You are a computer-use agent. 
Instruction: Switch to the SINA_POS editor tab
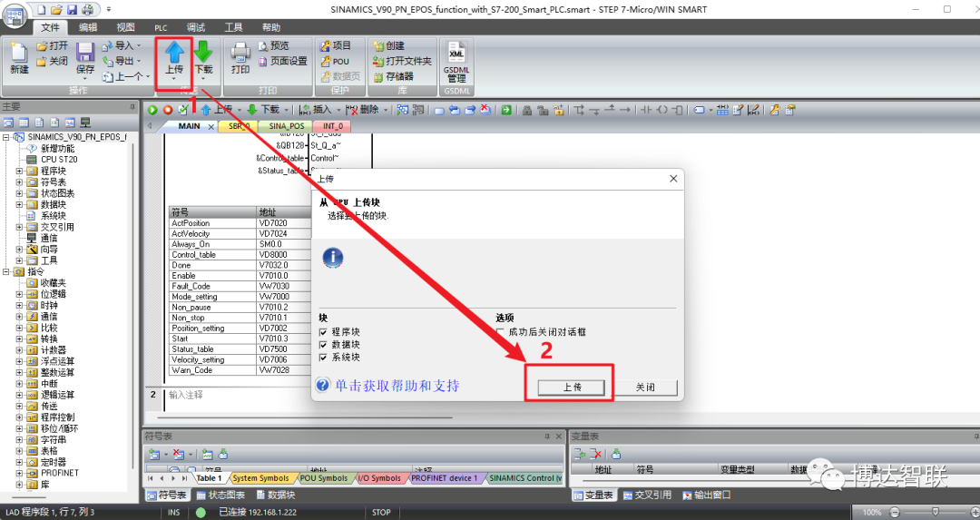286,126
